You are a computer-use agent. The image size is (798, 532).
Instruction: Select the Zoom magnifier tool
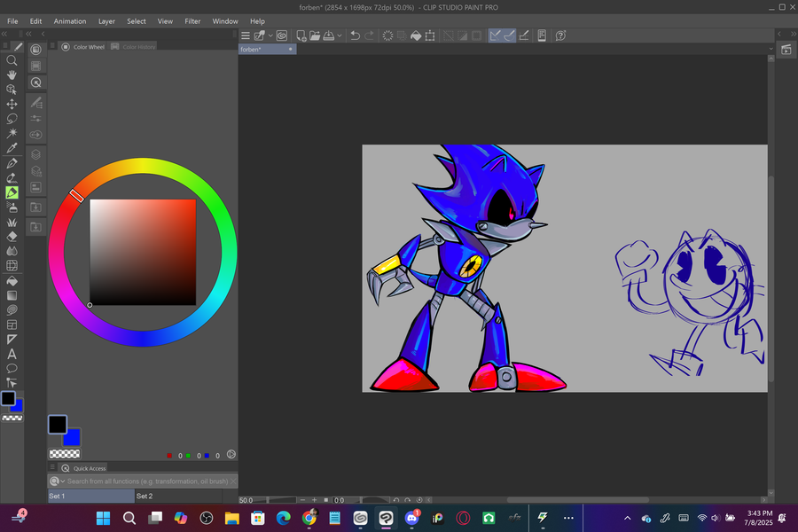click(12, 60)
